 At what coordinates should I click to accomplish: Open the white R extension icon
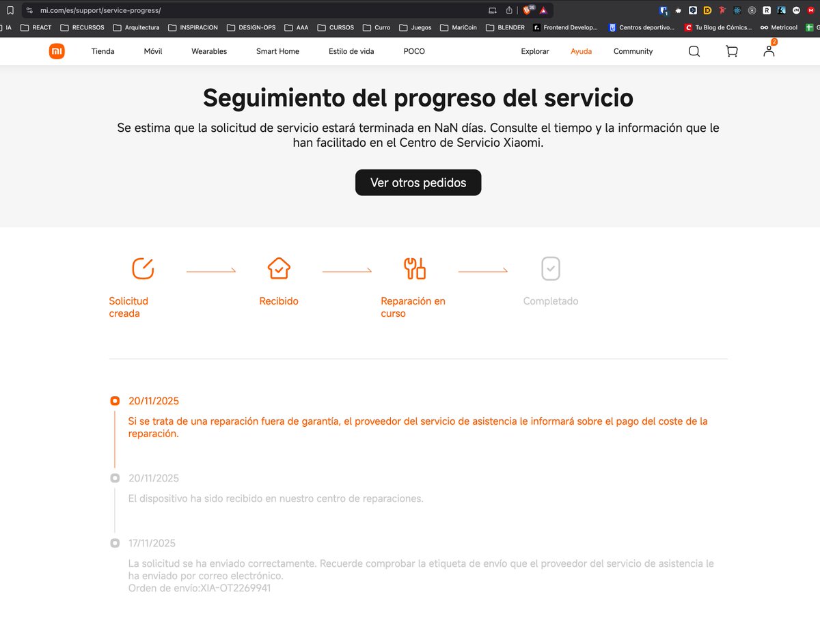(x=767, y=10)
